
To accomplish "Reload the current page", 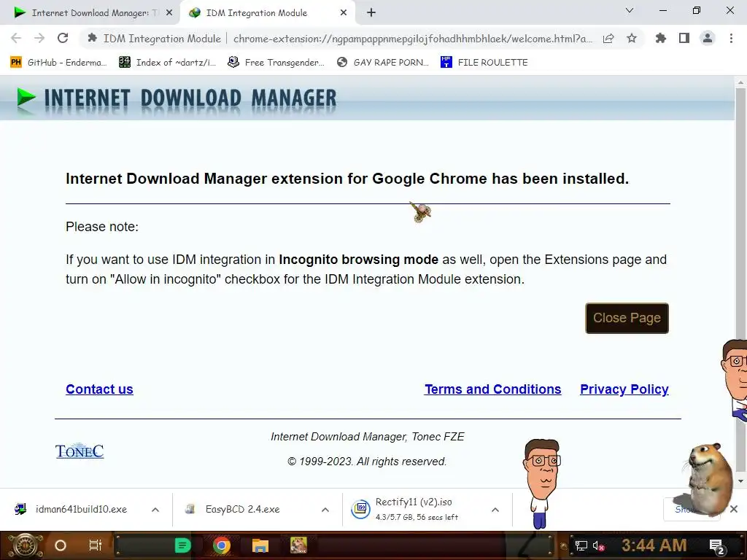I will point(63,38).
